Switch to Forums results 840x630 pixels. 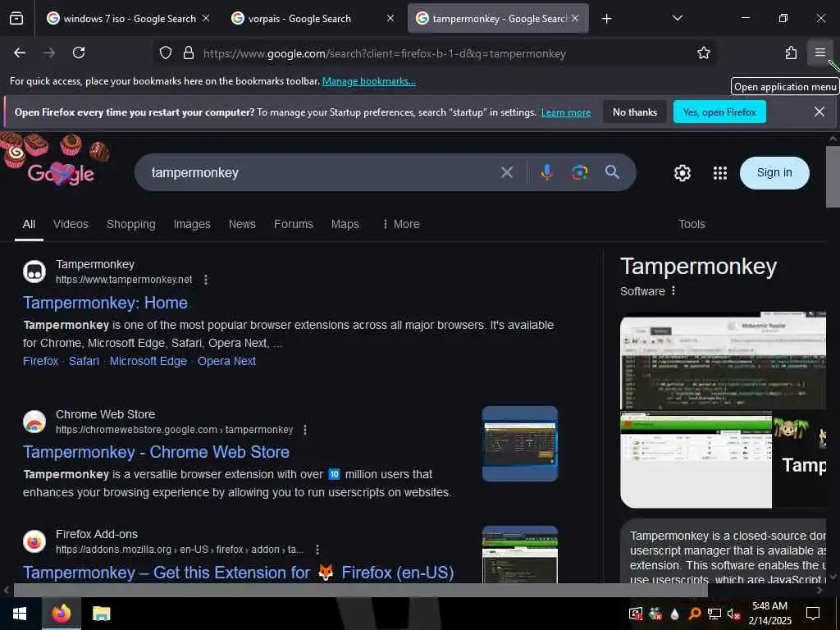pos(294,225)
